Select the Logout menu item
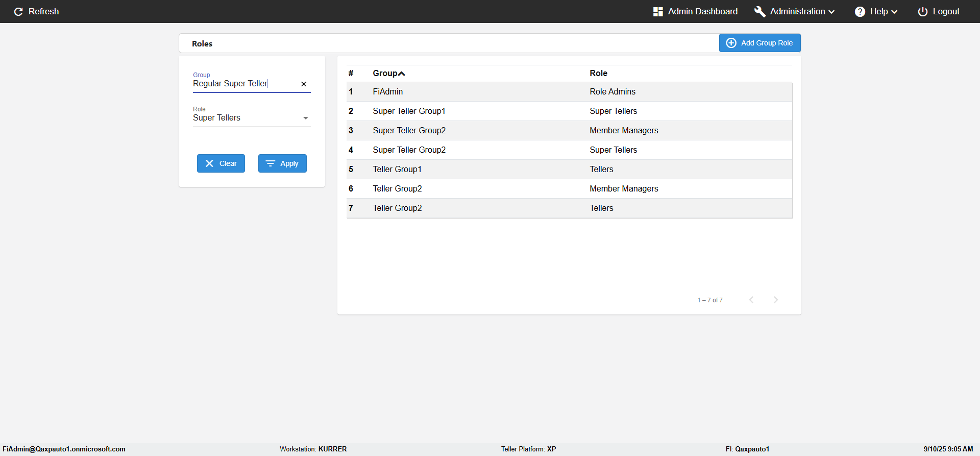 (x=939, y=11)
